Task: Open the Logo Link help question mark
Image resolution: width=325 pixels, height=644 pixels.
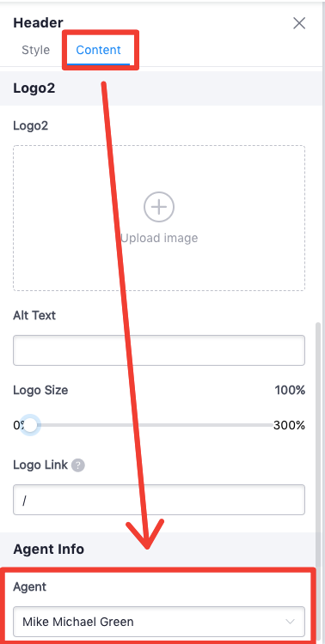Action: (x=78, y=465)
